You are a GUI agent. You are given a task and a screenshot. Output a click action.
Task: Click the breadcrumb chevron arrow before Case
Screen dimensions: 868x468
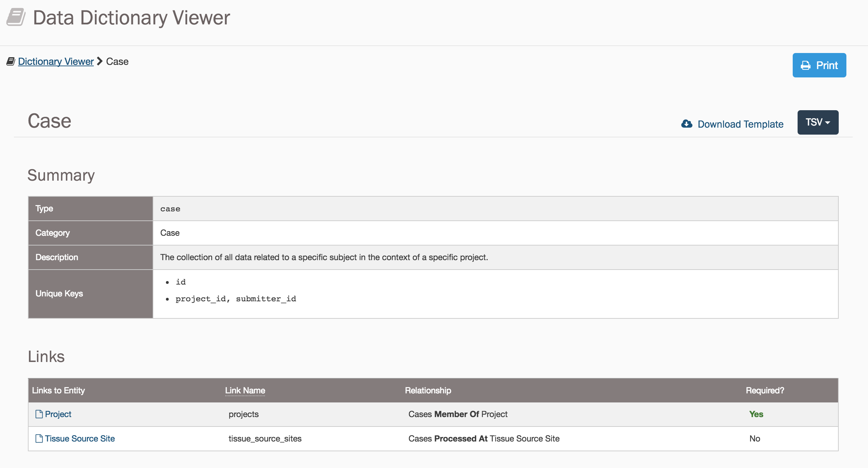coord(100,61)
